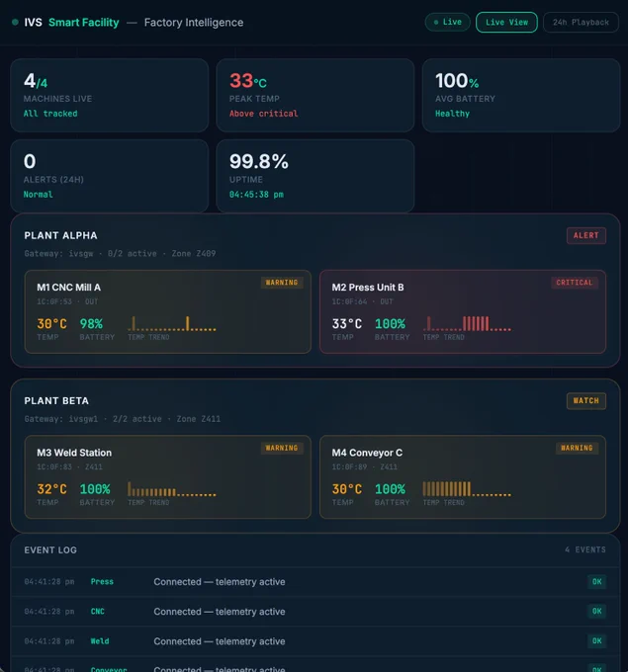The height and width of the screenshot is (672, 628).
Task: Click M3 Weld Station battery 100%
Action: coord(95,489)
